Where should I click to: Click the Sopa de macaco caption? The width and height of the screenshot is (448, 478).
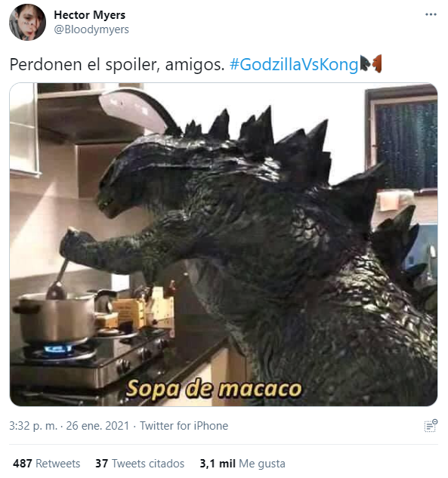(x=214, y=389)
